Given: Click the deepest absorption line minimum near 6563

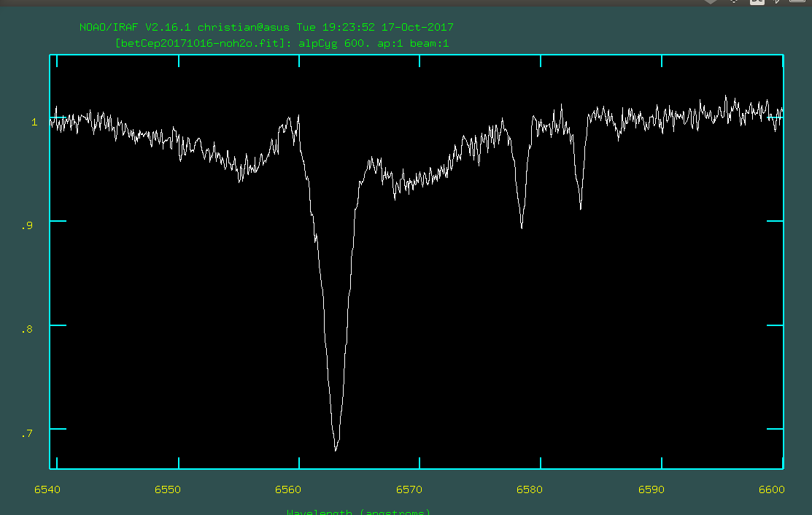Looking at the screenshot, I should click(x=336, y=449).
